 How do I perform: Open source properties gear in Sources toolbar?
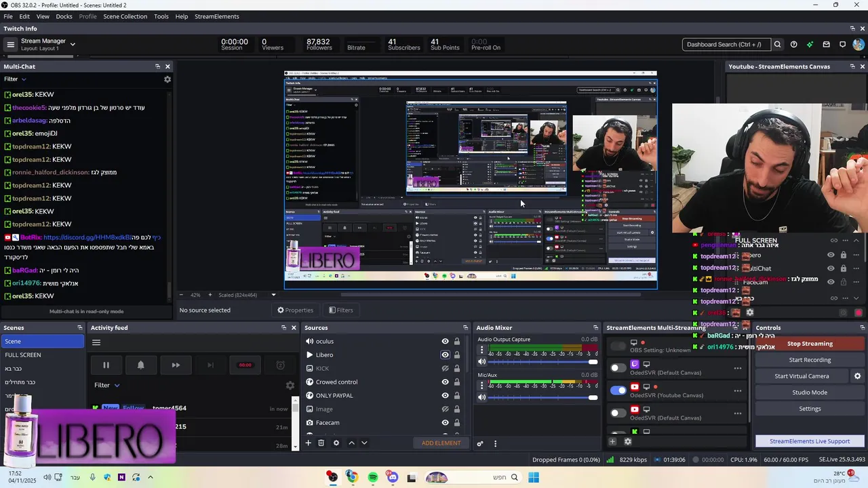click(x=336, y=443)
